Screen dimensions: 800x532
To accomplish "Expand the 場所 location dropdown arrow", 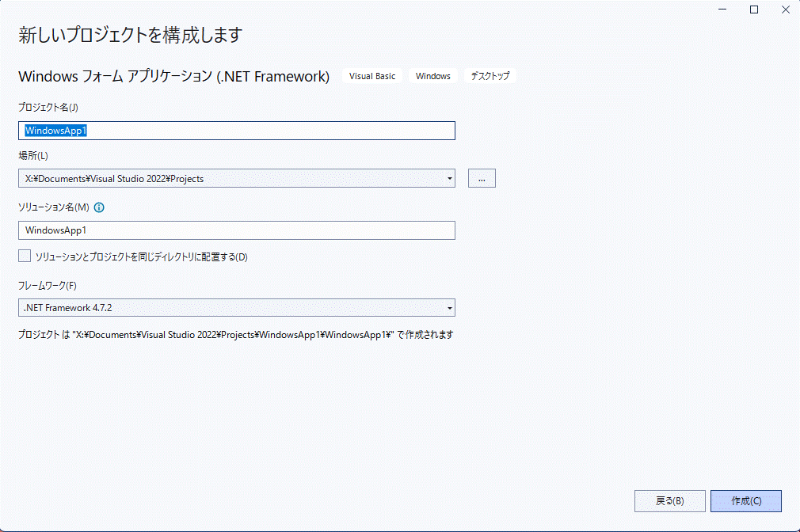I will coord(450,179).
